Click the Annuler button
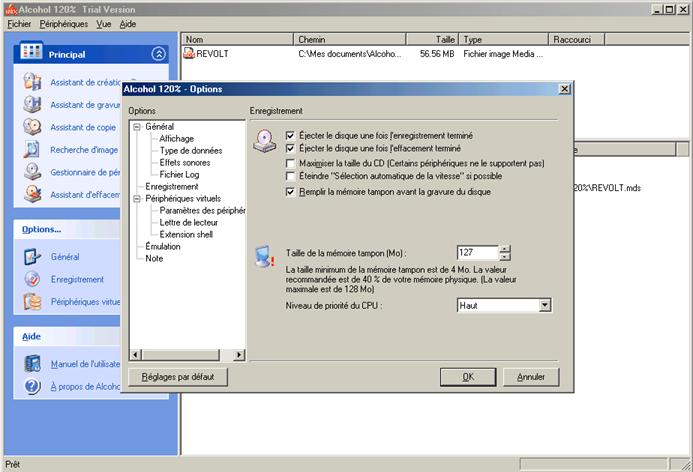 tap(531, 377)
